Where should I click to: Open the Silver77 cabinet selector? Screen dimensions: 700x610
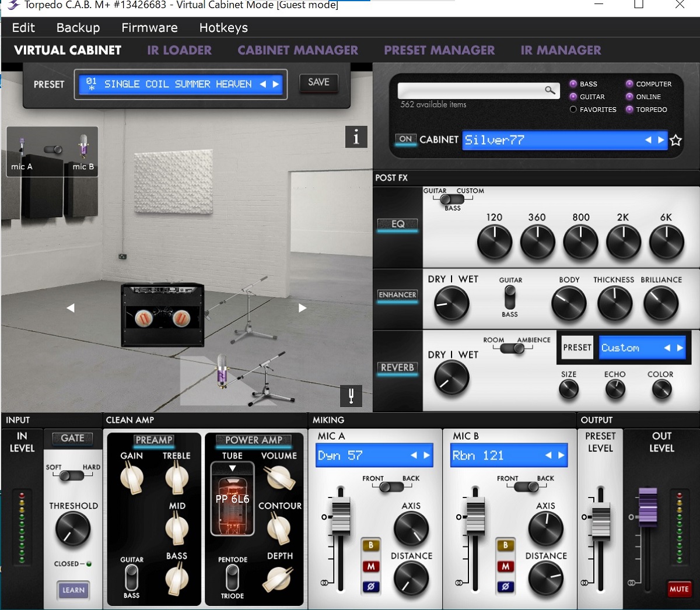[x=564, y=140]
